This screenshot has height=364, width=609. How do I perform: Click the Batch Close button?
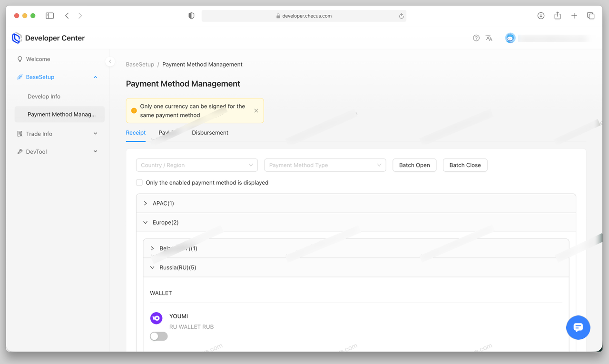pyautogui.click(x=465, y=165)
